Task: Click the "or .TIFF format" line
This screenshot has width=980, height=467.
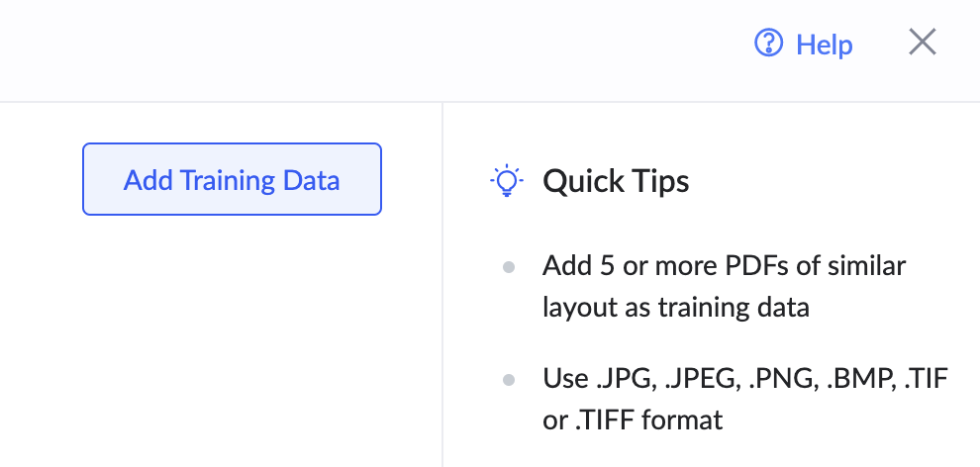Action: pyautogui.click(x=633, y=420)
